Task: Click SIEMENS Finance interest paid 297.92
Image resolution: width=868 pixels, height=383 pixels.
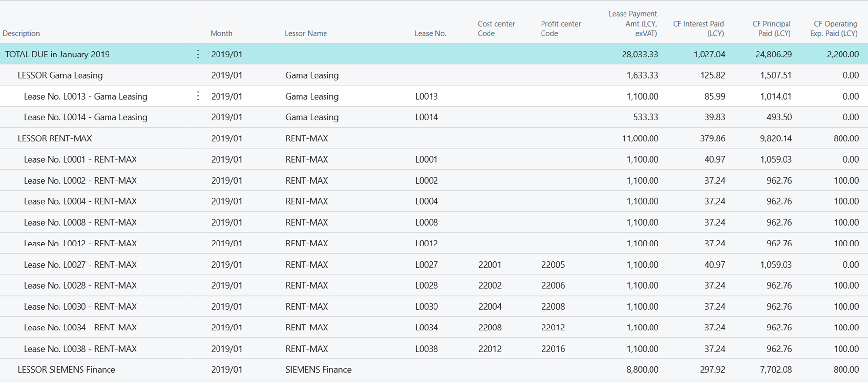Action: point(712,369)
